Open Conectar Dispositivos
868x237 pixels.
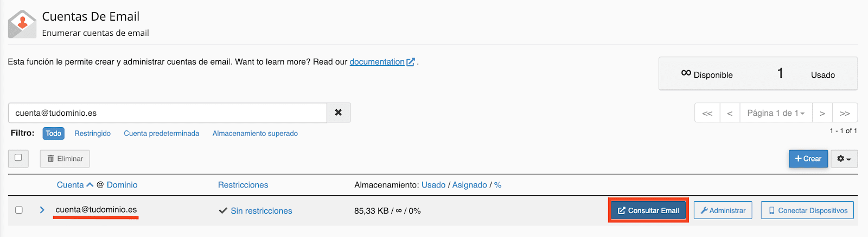click(x=807, y=210)
